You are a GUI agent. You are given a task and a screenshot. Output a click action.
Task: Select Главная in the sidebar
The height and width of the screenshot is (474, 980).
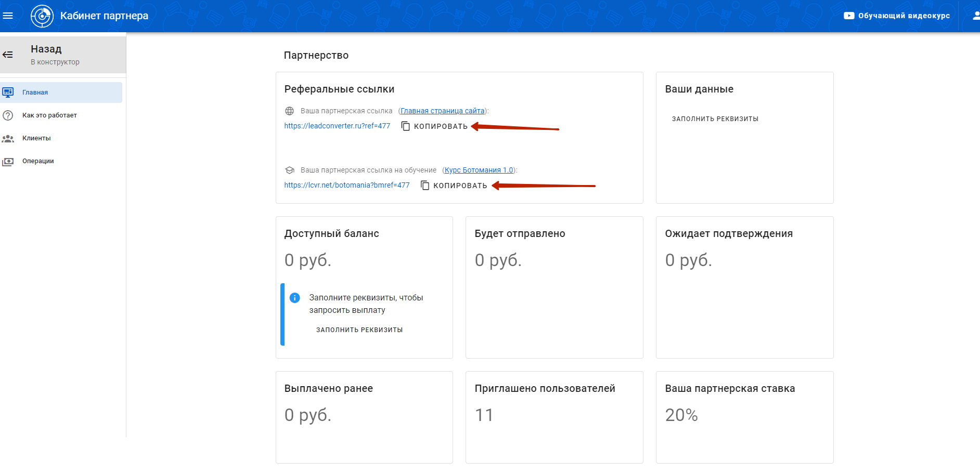[35, 93]
